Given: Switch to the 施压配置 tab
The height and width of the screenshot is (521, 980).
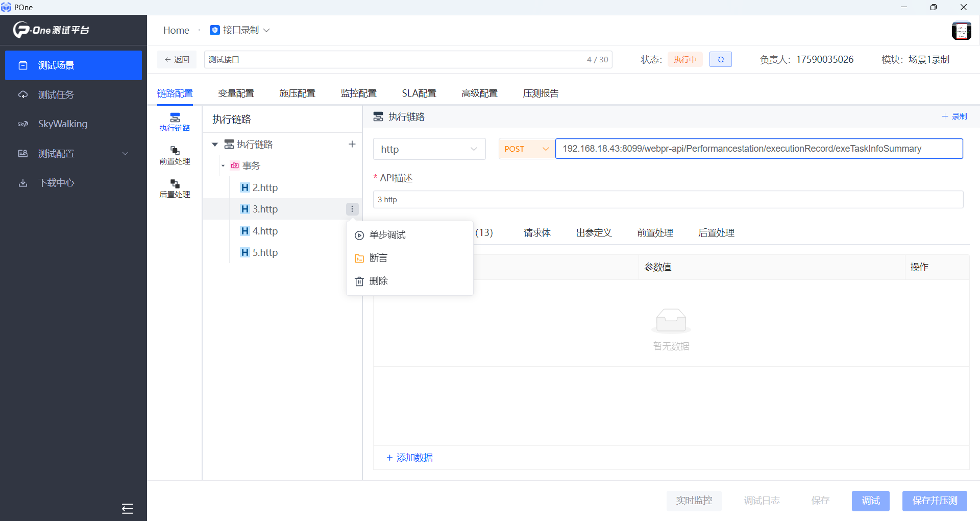Looking at the screenshot, I should (297, 93).
